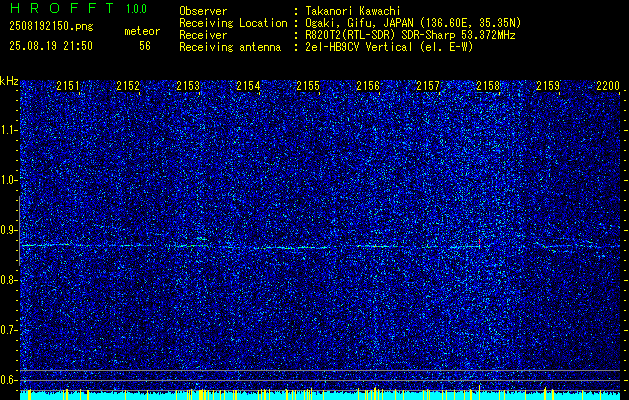The image size is (629, 400).
Task: Click the Observer label
Action: click(203, 11)
